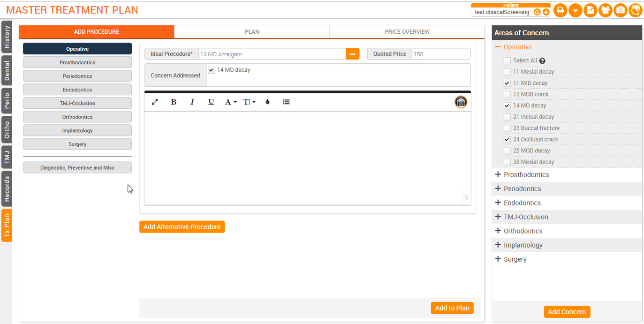Check the 12 MDB crack concern
644x324 pixels.
point(507,94)
